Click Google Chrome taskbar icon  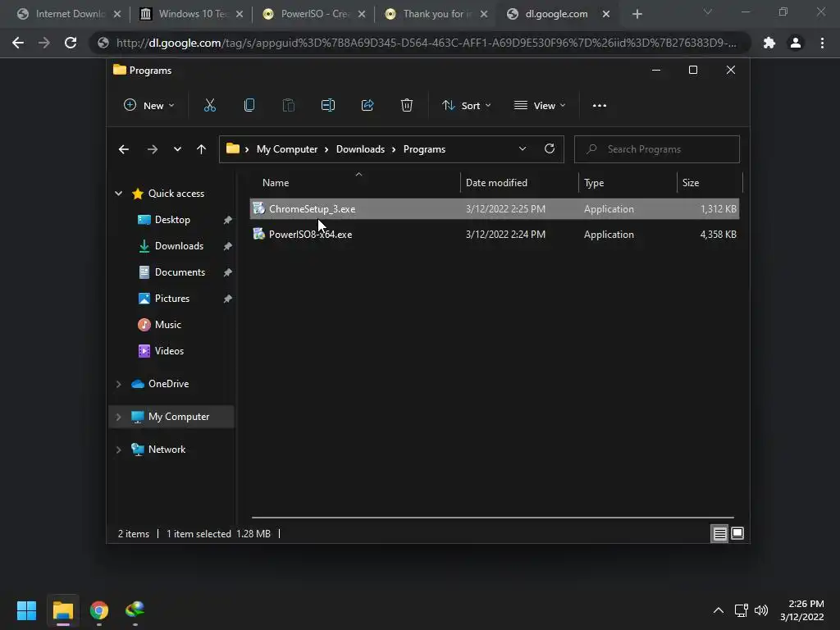(x=99, y=610)
